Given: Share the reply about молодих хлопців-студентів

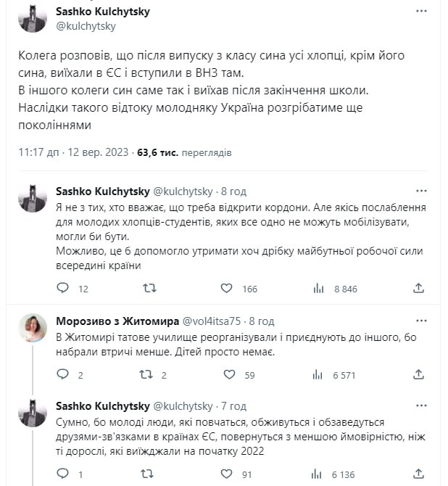Looking at the screenshot, I should [x=418, y=288].
